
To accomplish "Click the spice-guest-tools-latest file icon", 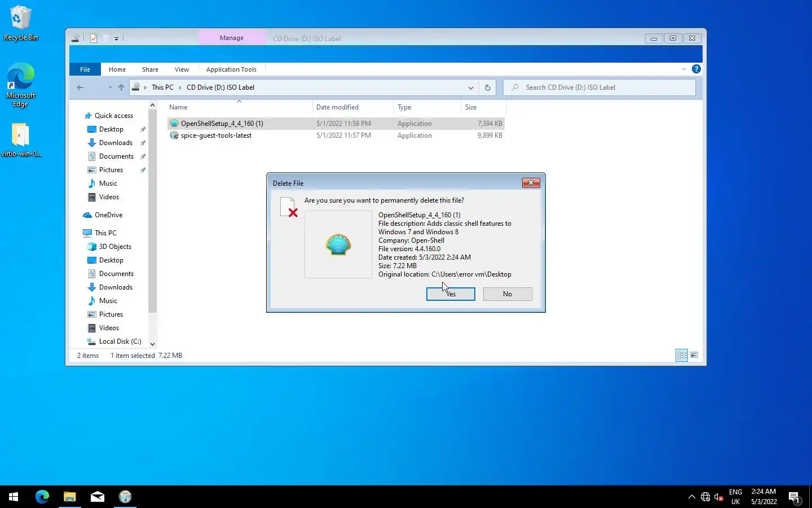I will click(174, 135).
